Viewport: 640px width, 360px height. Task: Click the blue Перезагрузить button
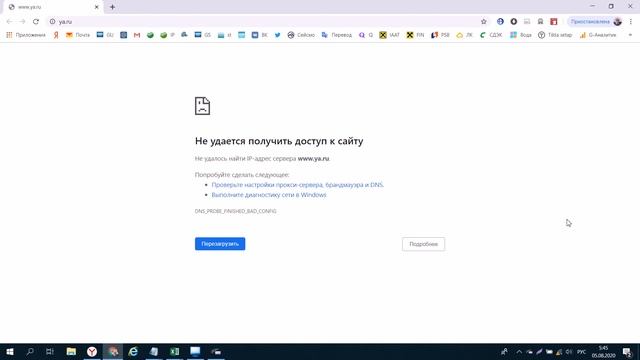coord(220,244)
